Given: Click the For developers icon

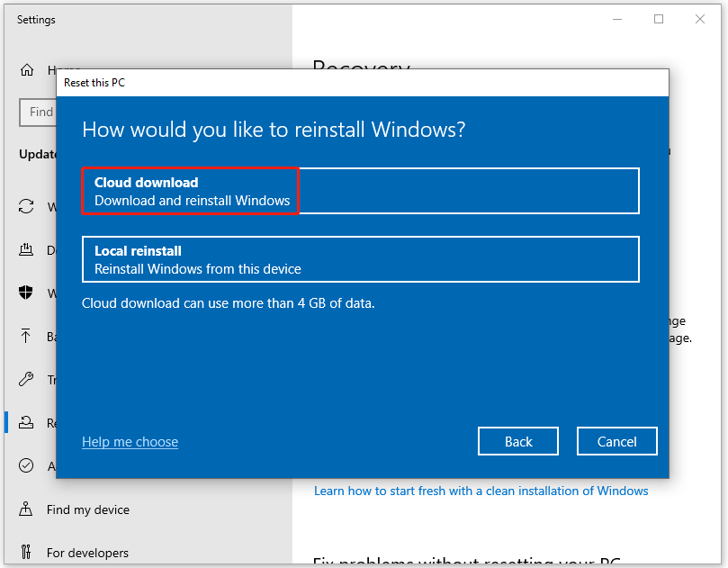Looking at the screenshot, I should [x=26, y=552].
